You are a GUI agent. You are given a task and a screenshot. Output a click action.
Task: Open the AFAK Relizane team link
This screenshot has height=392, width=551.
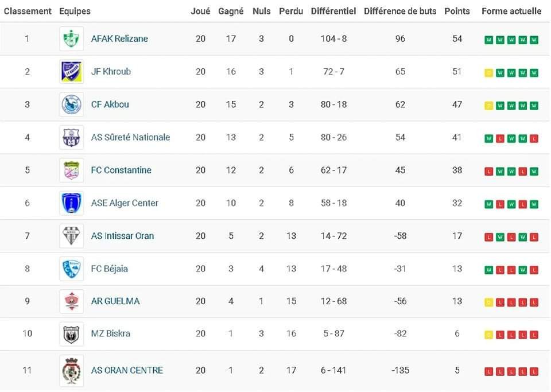pos(119,39)
